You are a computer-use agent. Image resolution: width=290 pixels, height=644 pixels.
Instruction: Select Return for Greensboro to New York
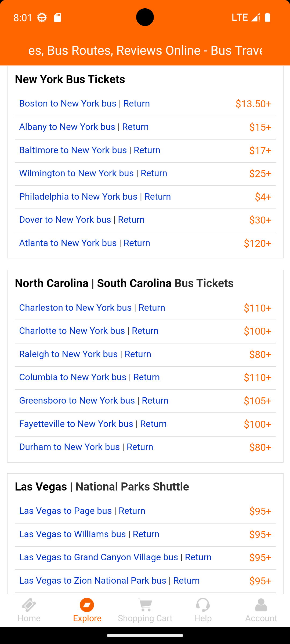pyautogui.click(x=155, y=400)
